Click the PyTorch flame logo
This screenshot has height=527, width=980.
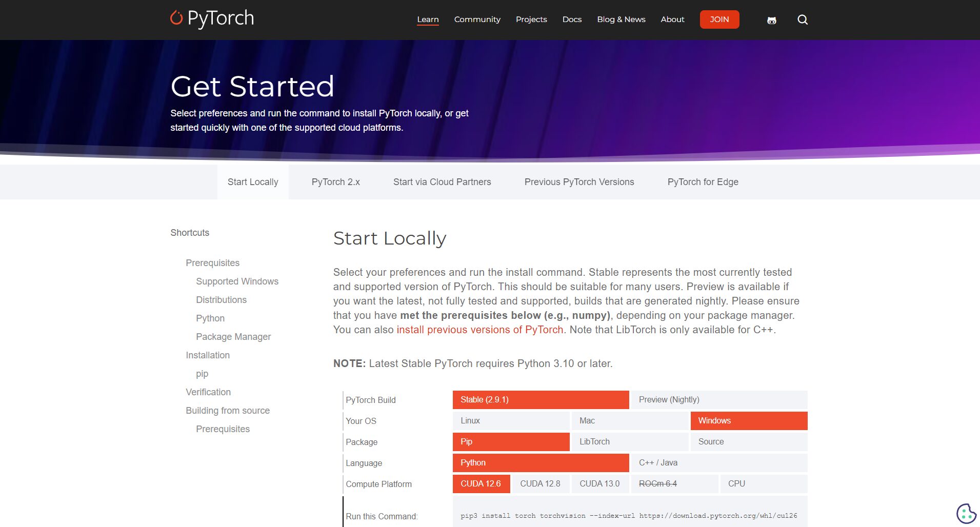click(176, 18)
